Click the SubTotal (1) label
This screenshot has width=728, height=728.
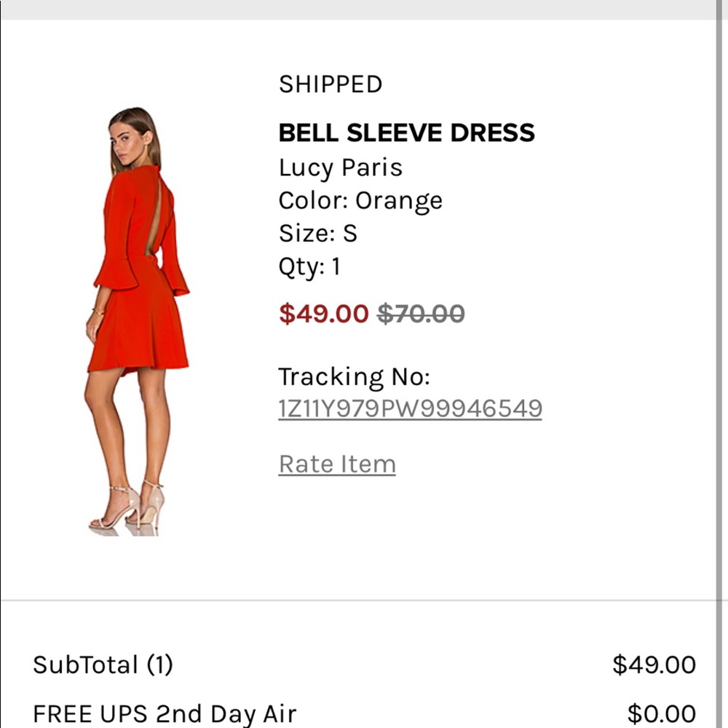point(101,665)
